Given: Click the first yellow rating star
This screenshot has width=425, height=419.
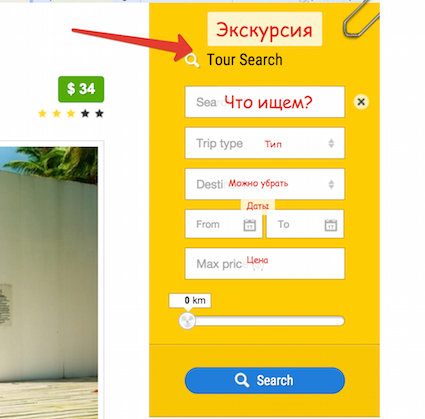Looking at the screenshot, I should [42, 114].
